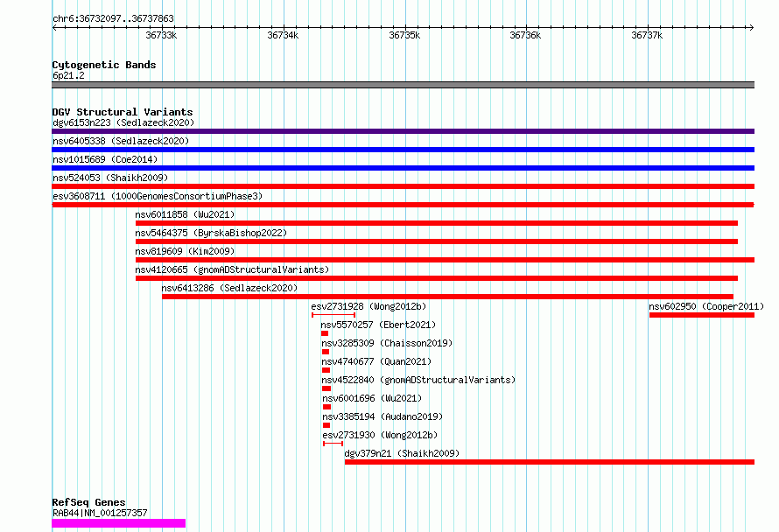Click the 36737k ruler tick label
The image size is (779, 532).
coord(647,35)
